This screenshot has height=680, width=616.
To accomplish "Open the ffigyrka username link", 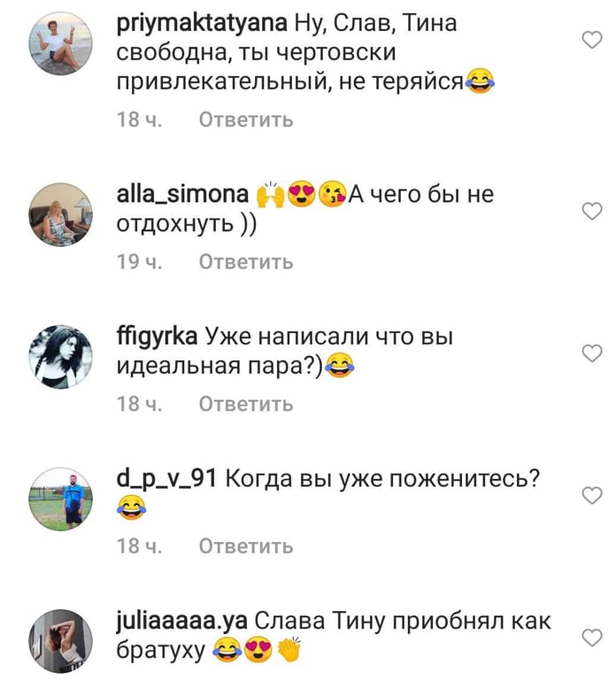I will 157,337.
